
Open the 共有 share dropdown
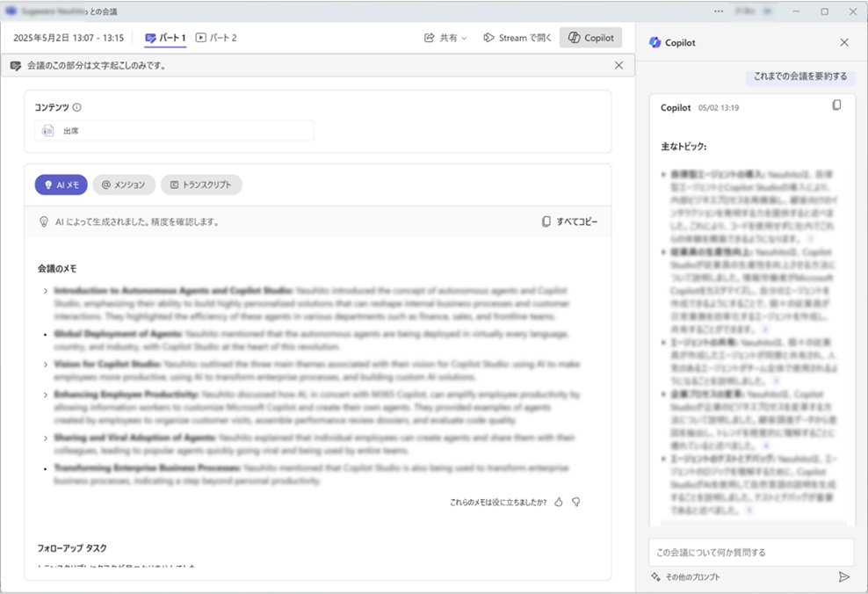click(445, 38)
